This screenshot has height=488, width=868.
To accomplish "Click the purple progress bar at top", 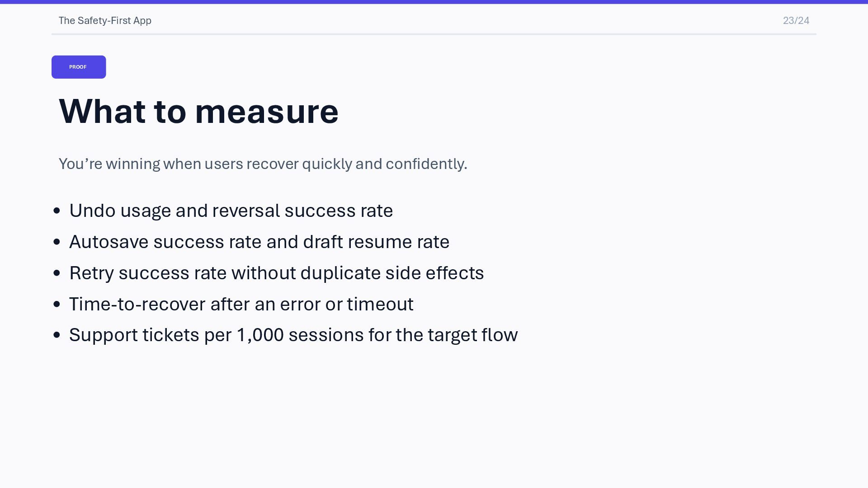I will point(434,2).
